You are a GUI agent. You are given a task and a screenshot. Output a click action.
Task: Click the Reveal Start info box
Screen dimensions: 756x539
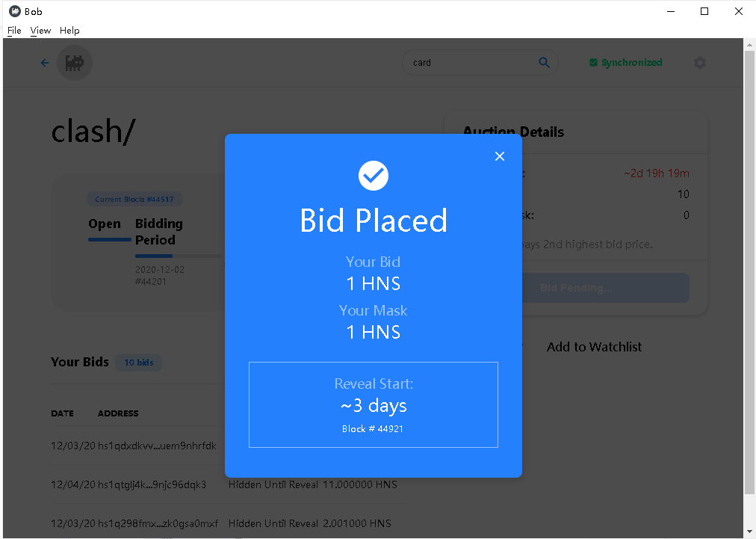[374, 405]
